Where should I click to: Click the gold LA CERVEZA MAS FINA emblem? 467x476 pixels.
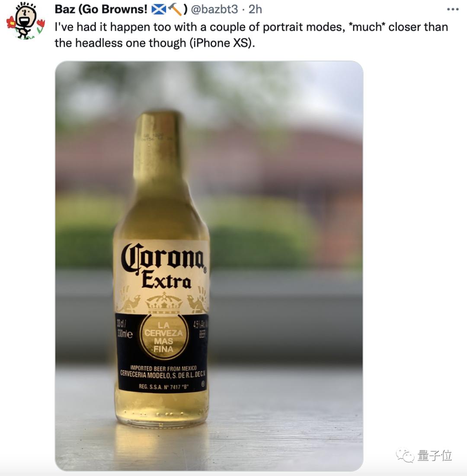(164, 337)
